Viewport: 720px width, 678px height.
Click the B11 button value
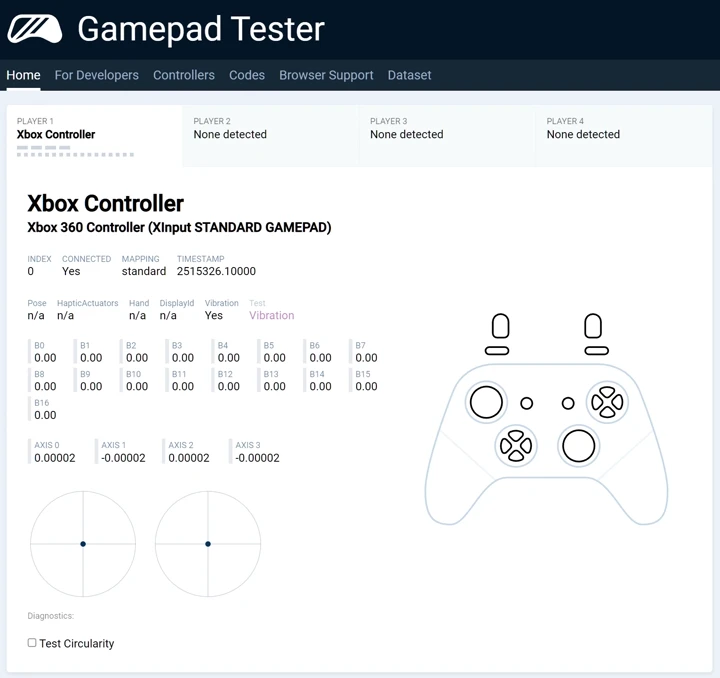pos(183,387)
